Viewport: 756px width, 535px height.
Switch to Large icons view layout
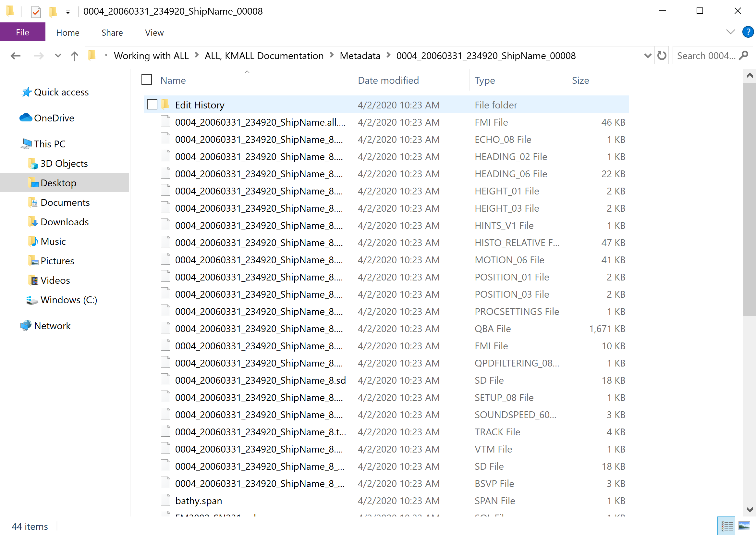click(x=744, y=526)
